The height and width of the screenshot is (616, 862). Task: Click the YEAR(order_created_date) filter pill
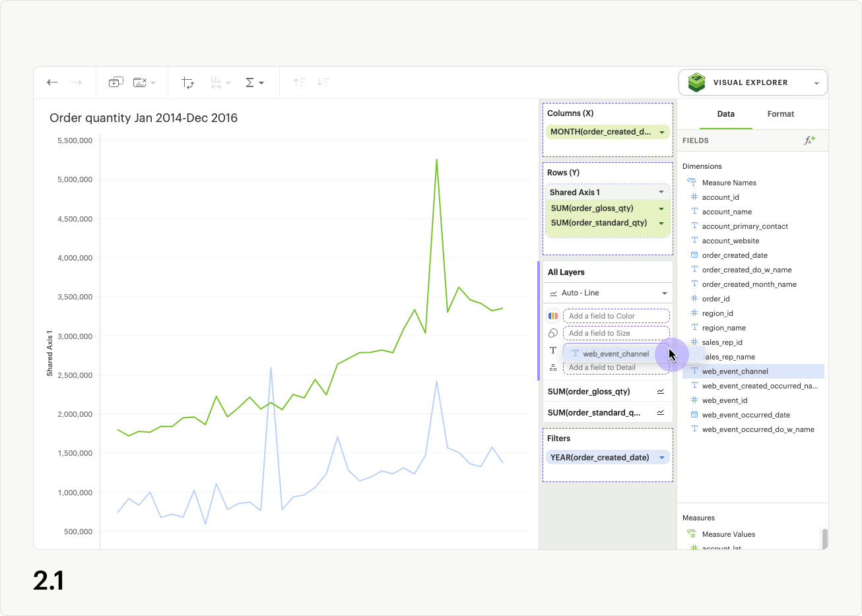click(x=601, y=458)
